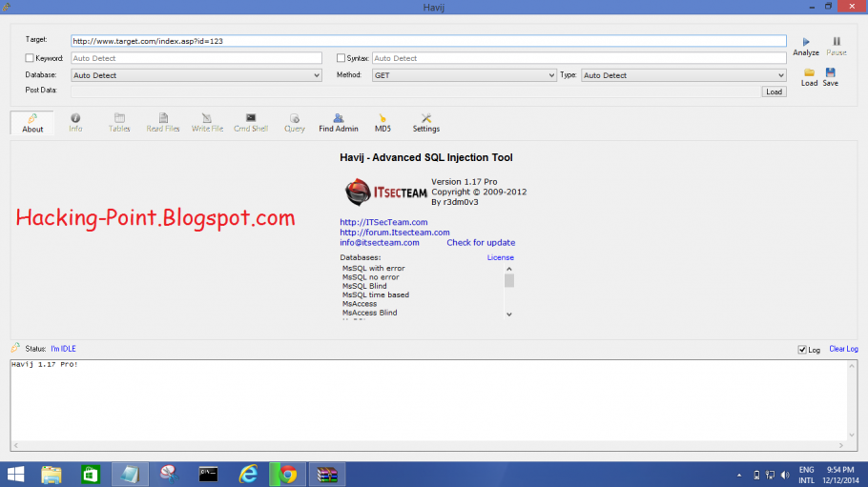The width and height of the screenshot is (868, 487).
Task: Click the Keyword Auto Detect field
Action: click(196, 58)
